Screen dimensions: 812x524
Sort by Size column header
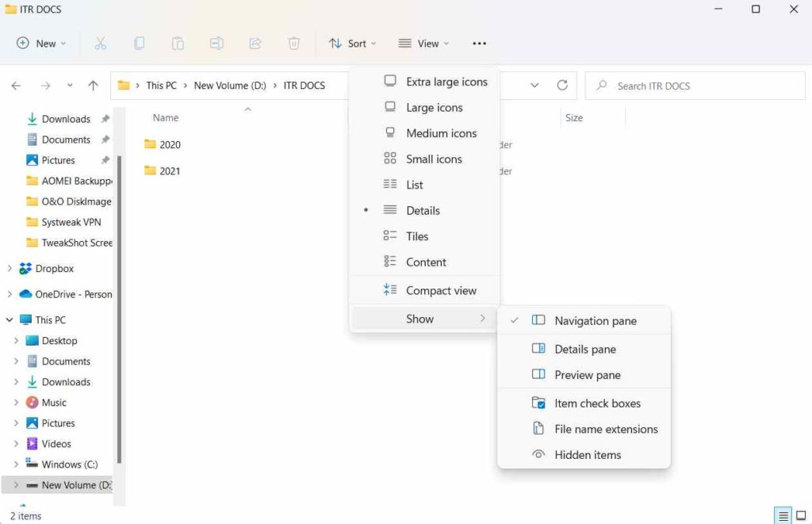pos(574,118)
